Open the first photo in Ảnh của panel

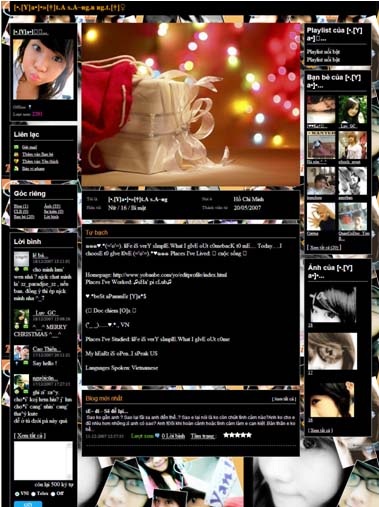pos(332,305)
